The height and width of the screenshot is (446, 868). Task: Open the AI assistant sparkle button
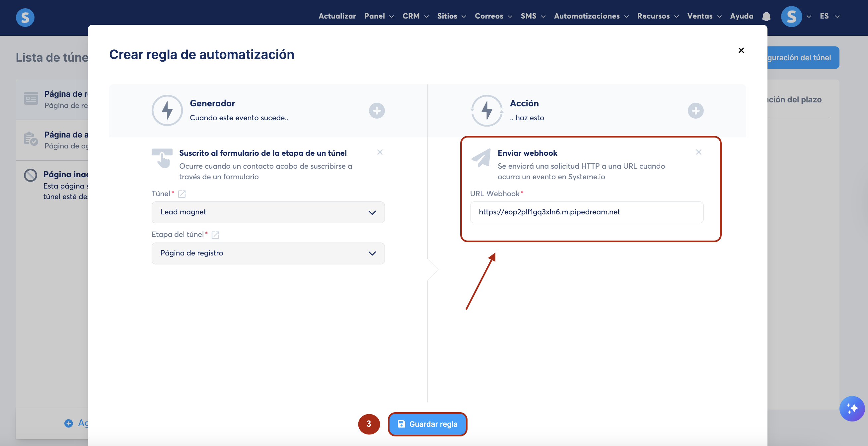(851, 408)
